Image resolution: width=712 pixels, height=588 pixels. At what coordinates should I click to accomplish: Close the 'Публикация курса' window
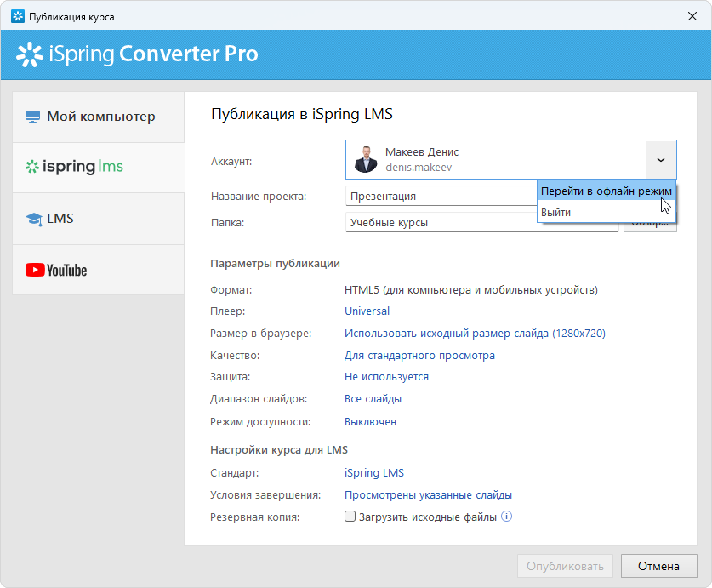692,17
